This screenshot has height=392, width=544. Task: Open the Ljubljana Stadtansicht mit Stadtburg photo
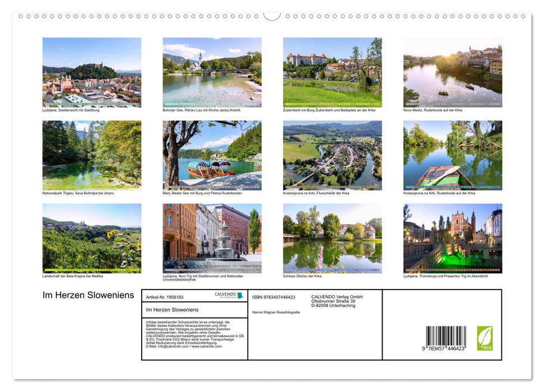pyautogui.click(x=91, y=72)
